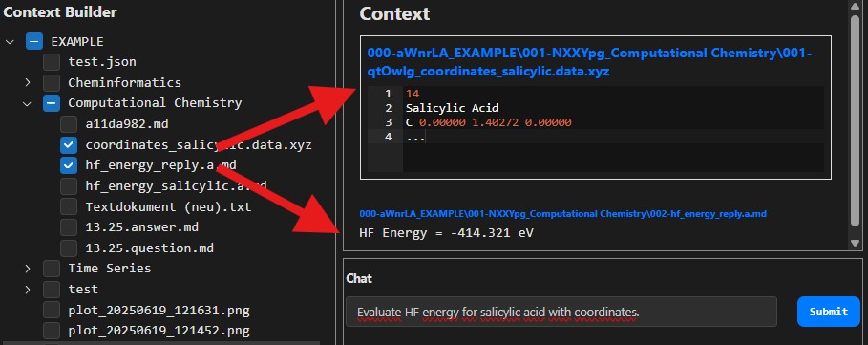Screen dimensions: 868x345
Task: Uncheck coordinates_salicylic.data.xyz checkbox
Action: tap(69, 145)
